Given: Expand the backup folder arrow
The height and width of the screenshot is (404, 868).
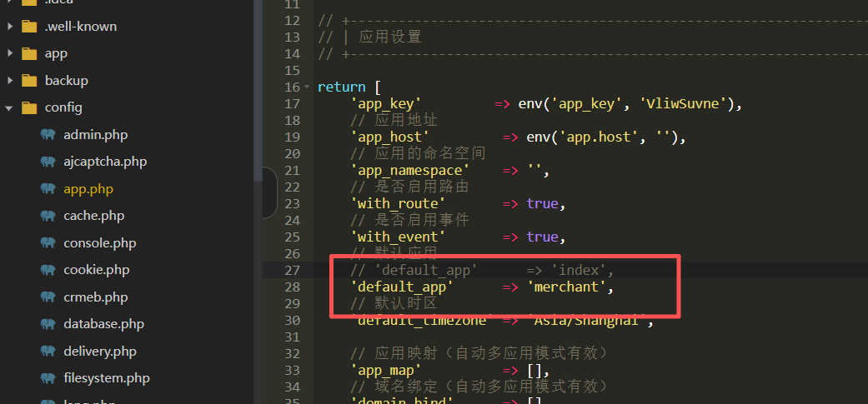Looking at the screenshot, I should tap(9, 81).
